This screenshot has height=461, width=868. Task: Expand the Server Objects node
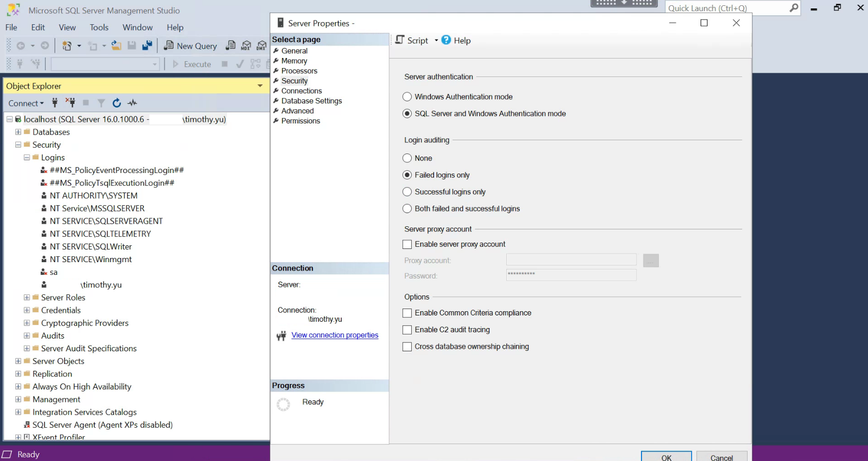[18, 361]
